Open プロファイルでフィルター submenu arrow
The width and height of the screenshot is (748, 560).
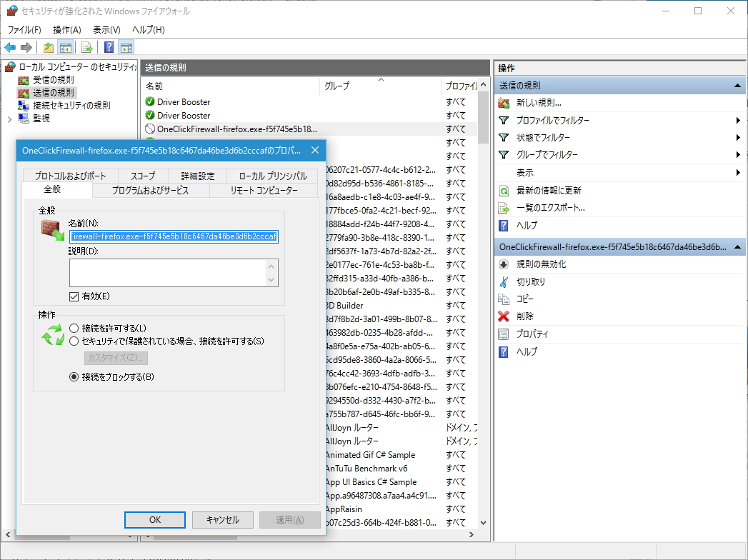[738, 121]
